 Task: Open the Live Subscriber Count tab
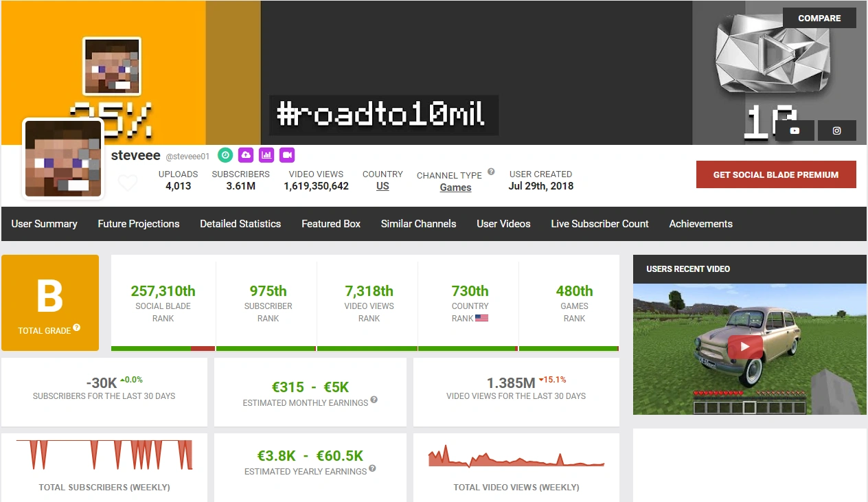coord(599,224)
